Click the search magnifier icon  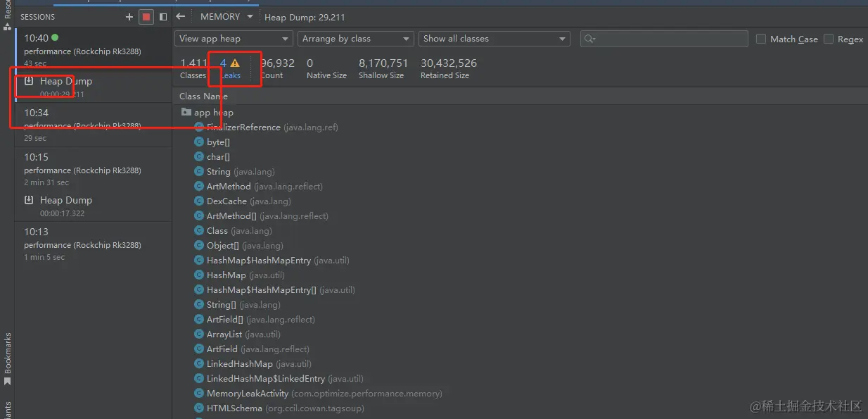(590, 39)
